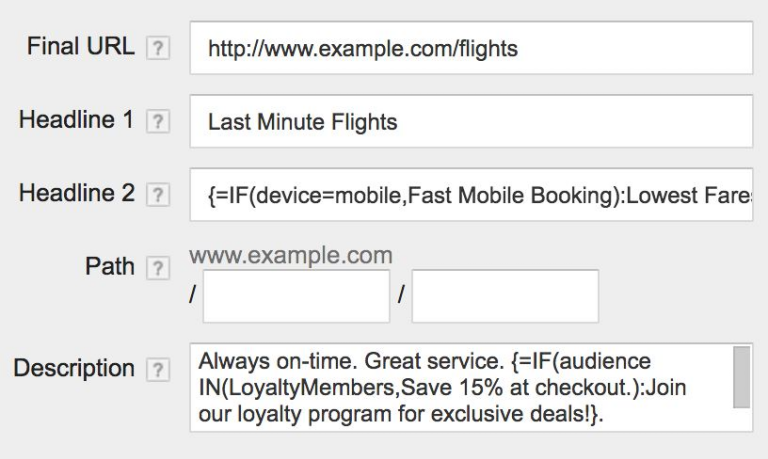Click the second Path text box
The height and width of the screenshot is (459, 768).
click(505, 296)
